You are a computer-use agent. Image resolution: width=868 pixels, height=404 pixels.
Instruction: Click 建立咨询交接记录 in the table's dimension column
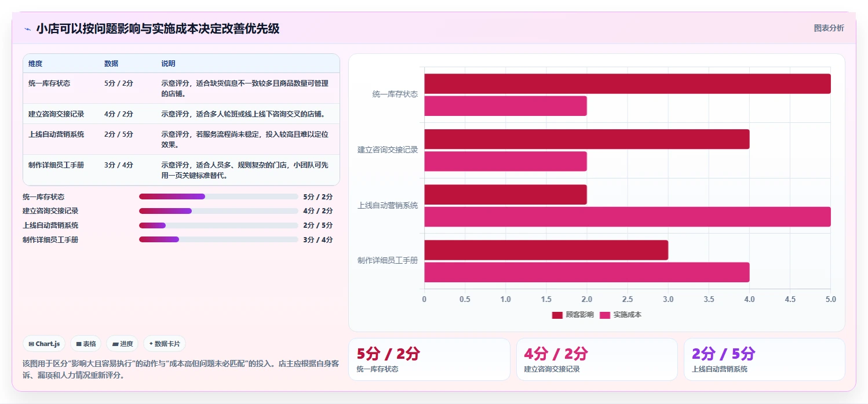(x=56, y=114)
